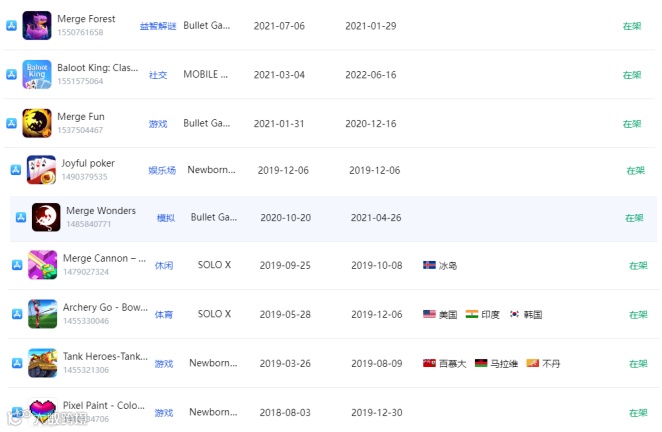Screen dimensions: 662x432
Task: Click the 娱乐场 category link
Action: tap(162, 171)
